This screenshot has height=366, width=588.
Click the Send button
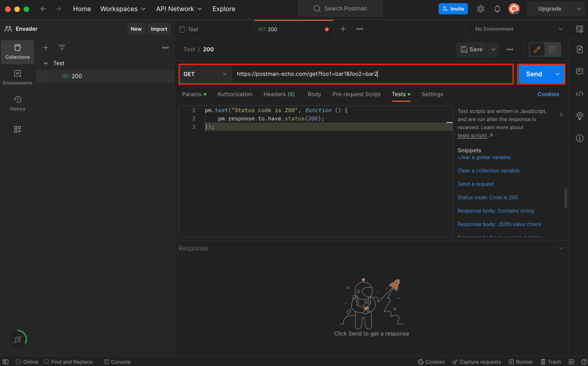pos(534,74)
